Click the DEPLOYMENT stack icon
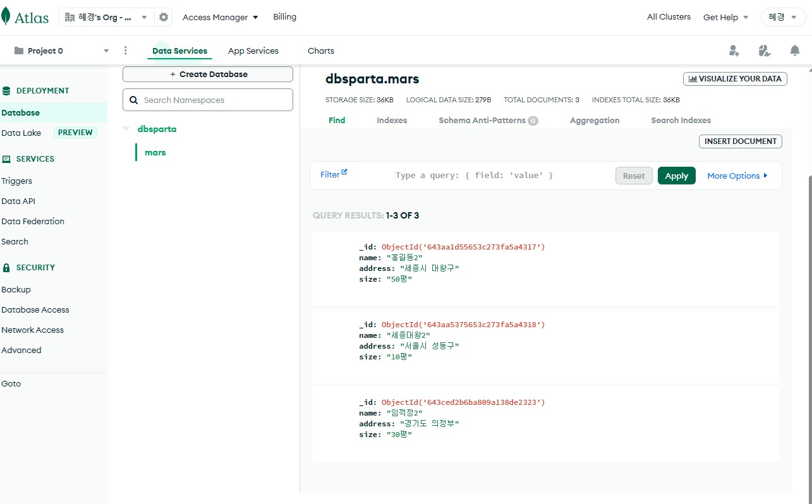Image resolution: width=812 pixels, height=504 pixels. tap(7, 90)
